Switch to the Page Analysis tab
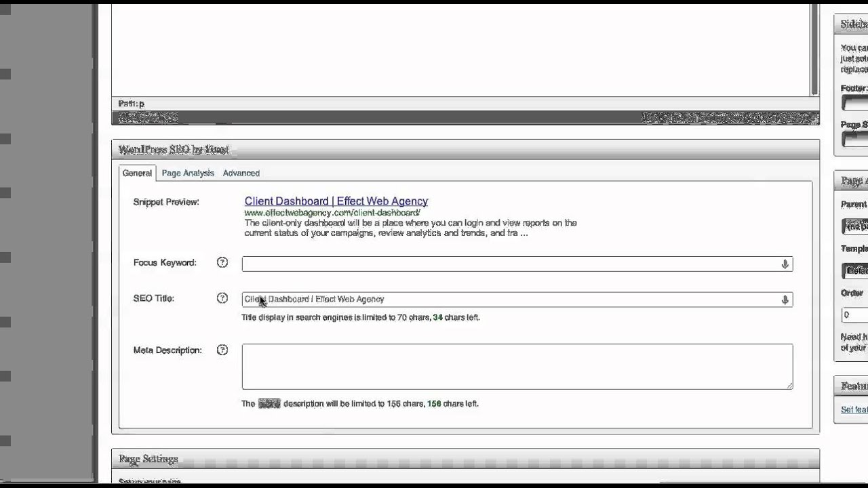 [x=188, y=173]
